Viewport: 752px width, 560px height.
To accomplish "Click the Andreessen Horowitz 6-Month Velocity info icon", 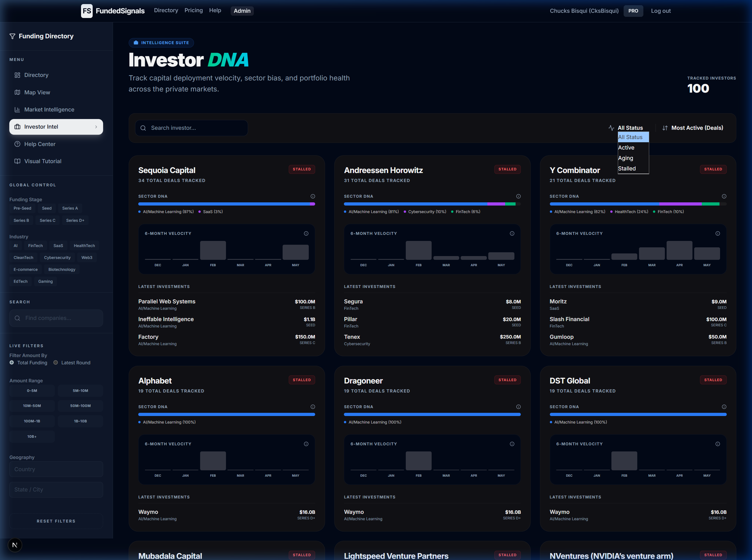I will coord(512,234).
